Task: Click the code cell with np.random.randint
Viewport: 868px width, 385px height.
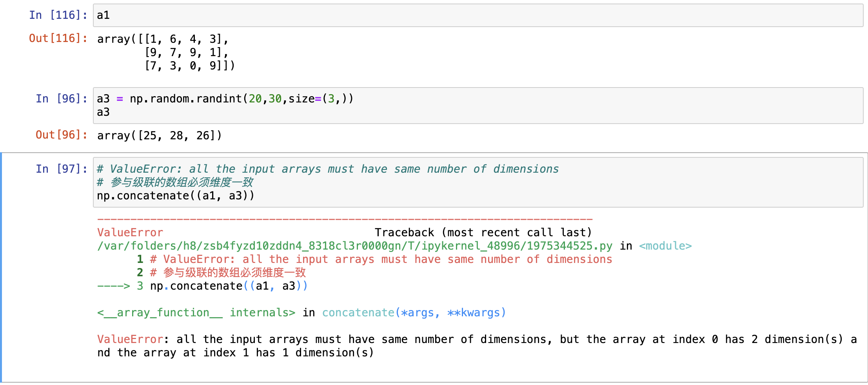Action: pyautogui.click(x=478, y=106)
